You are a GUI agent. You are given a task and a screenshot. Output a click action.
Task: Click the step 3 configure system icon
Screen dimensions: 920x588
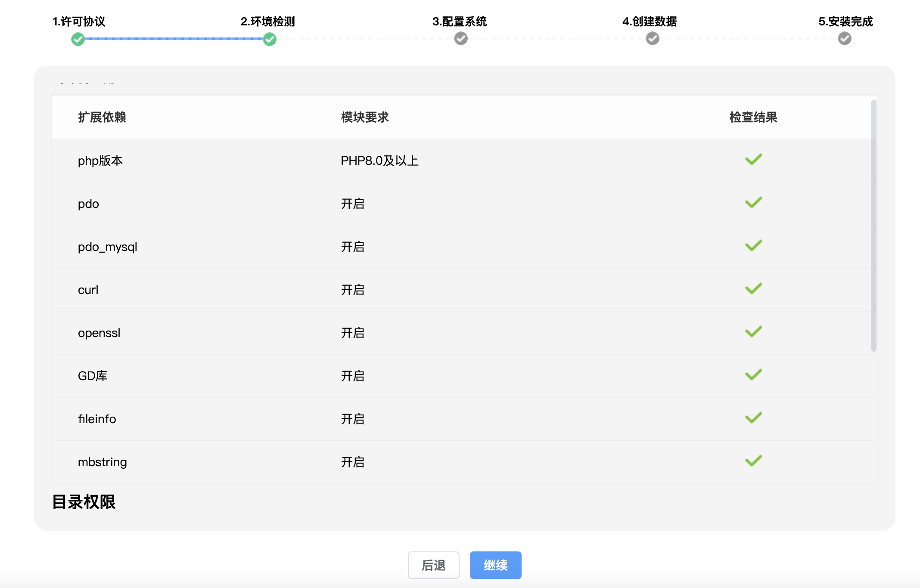pyautogui.click(x=461, y=39)
